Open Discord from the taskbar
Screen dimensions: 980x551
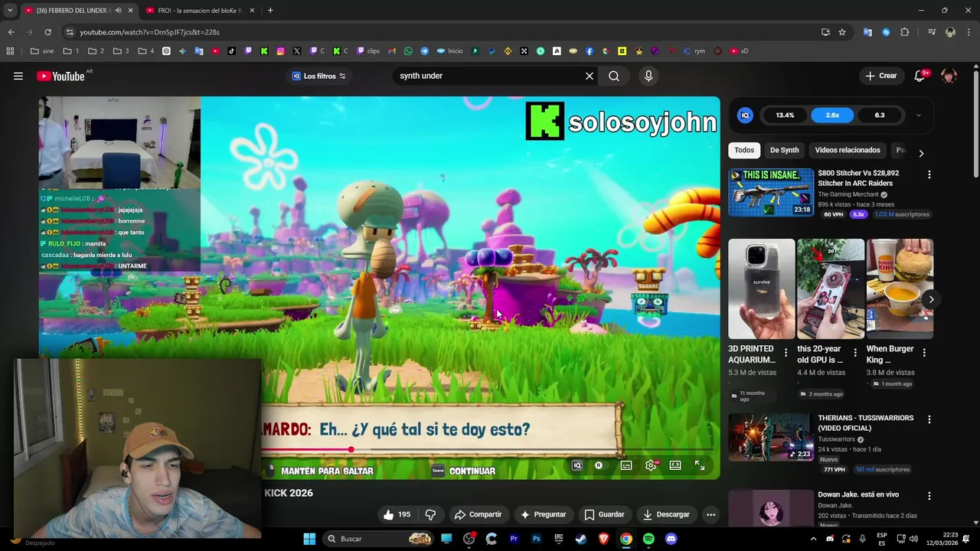[671, 539]
